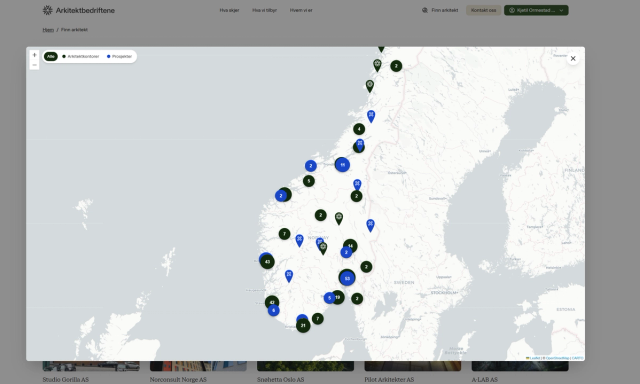The image size is (640, 384).
Task: Open the blue 2 cluster overlapping the 44 cluster
Action: 346,252
